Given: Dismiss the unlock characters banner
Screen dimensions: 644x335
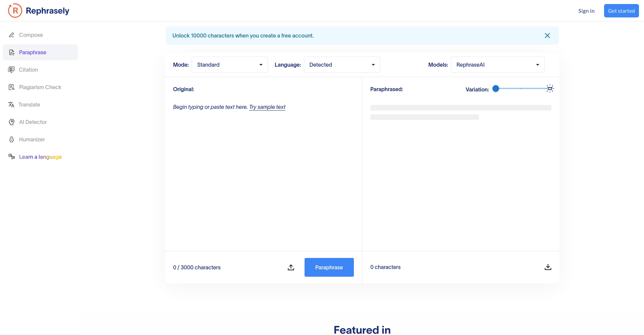Looking at the screenshot, I should 547,36.
